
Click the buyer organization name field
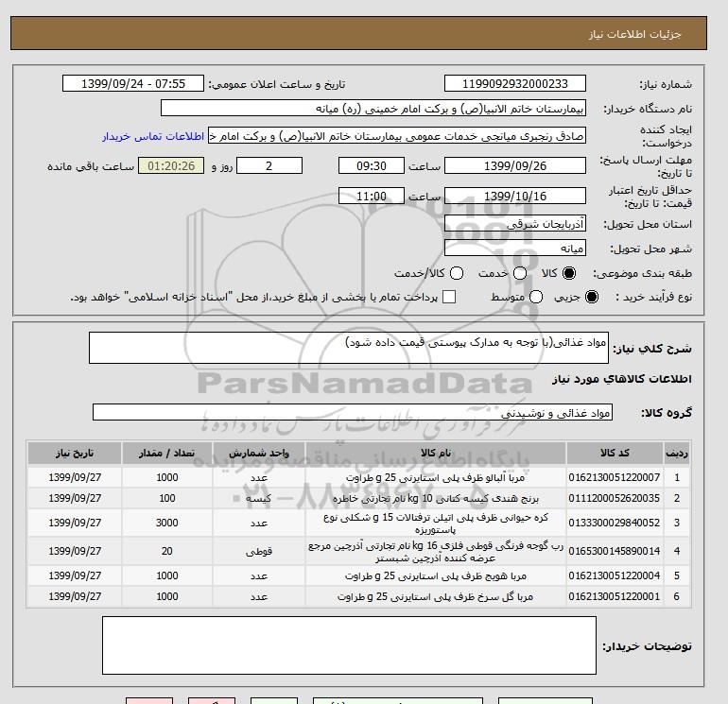pyautogui.click(x=373, y=108)
